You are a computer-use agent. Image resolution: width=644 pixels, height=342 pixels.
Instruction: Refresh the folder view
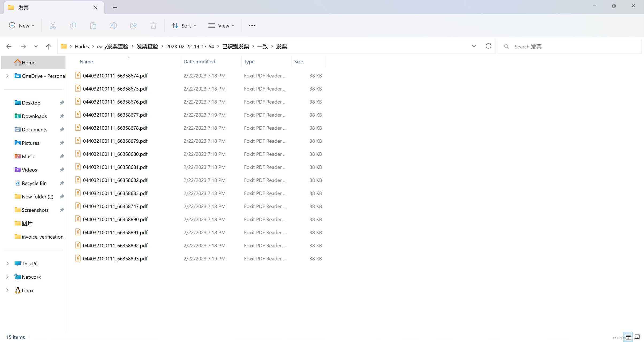point(488,46)
